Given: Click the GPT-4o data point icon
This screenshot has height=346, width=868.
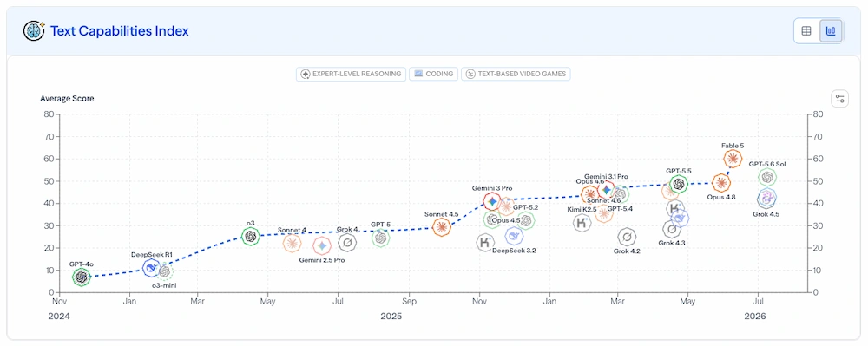Looking at the screenshot, I should coord(82,277).
